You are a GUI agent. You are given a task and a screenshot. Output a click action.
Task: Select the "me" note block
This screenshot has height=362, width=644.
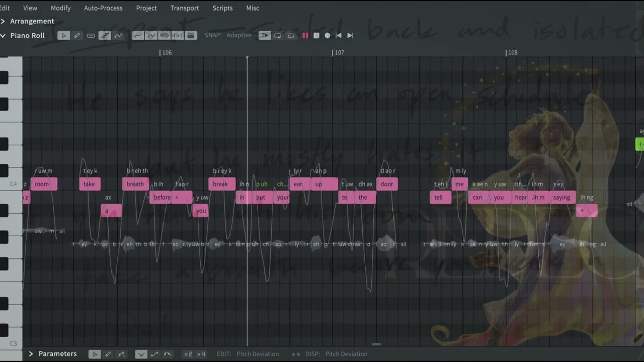pos(459,184)
